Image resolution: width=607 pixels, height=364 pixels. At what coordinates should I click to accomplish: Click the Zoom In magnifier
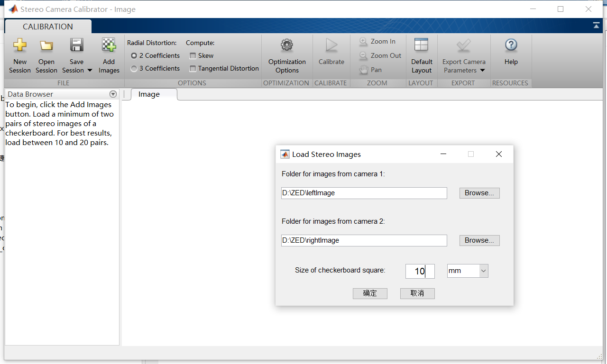363,42
